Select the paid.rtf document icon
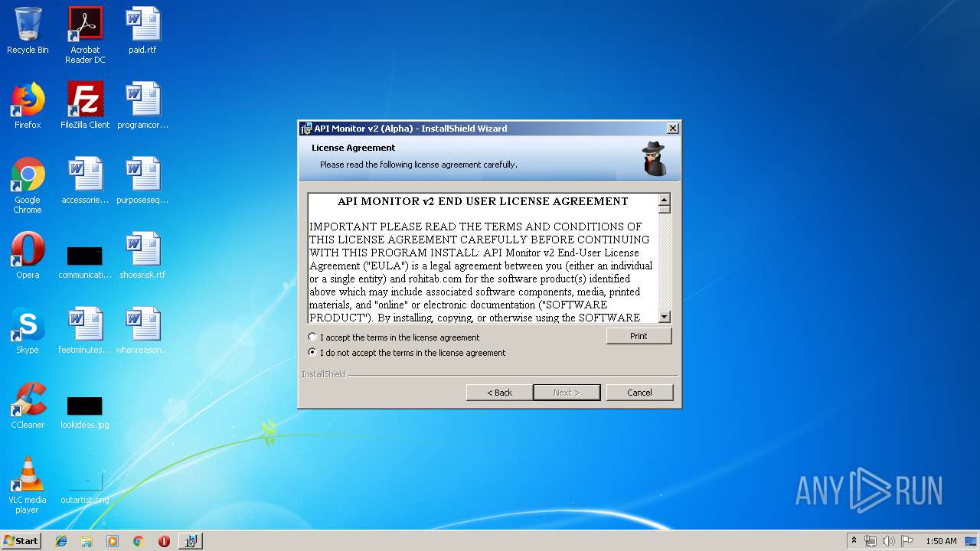The height and width of the screenshot is (551, 980). pyautogui.click(x=142, y=31)
